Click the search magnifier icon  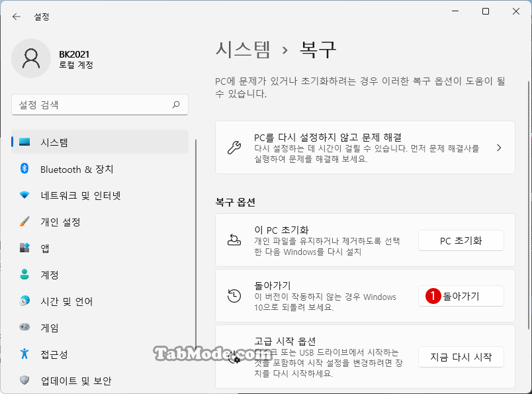(x=176, y=105)
